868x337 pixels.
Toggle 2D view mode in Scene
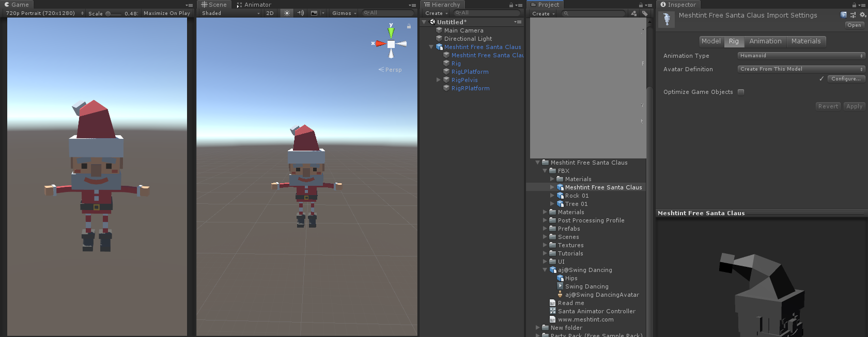(270, 13)
